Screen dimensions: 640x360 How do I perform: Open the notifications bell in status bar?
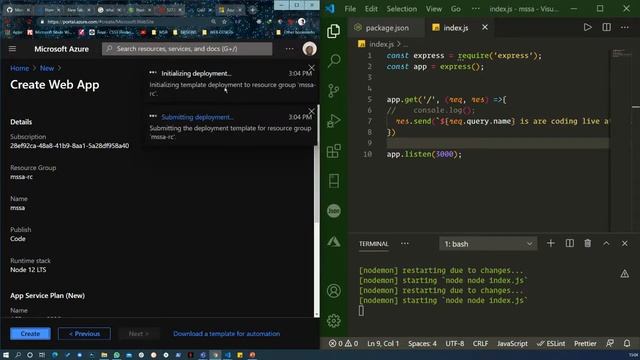point(627,344)
